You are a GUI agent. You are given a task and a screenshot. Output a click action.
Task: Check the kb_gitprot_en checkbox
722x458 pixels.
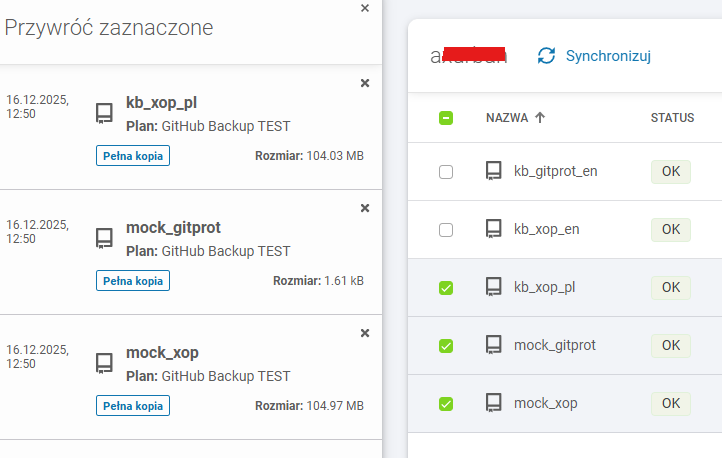[446, 172]
